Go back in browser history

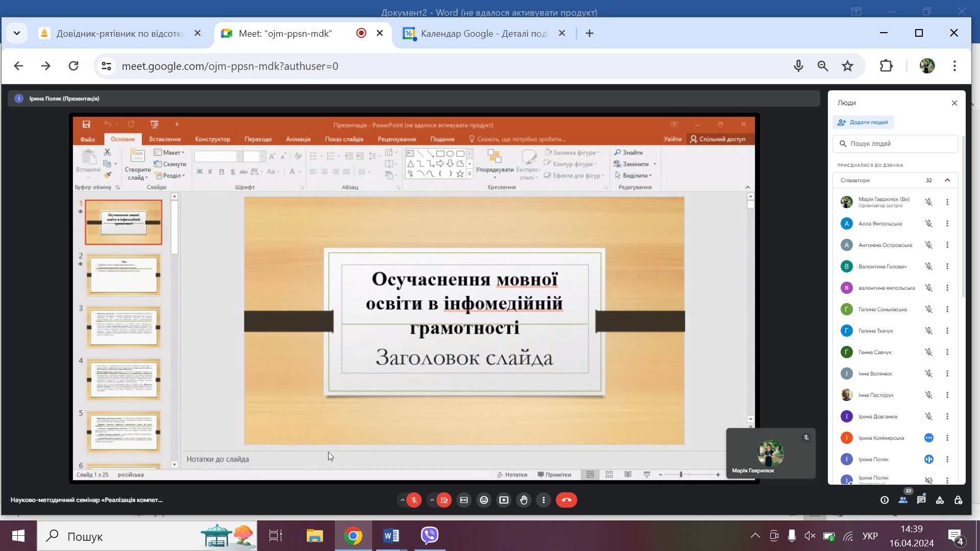18,66
